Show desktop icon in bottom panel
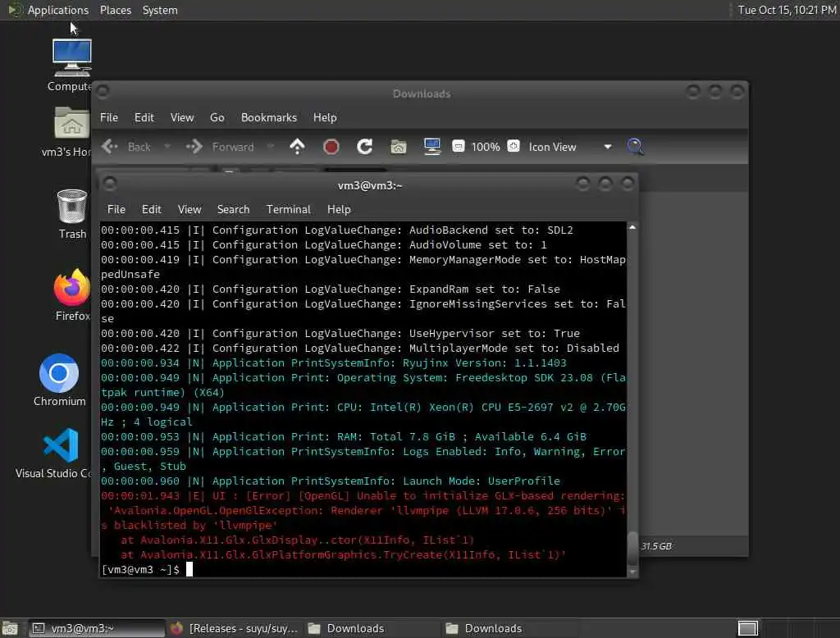 point(10,628)
